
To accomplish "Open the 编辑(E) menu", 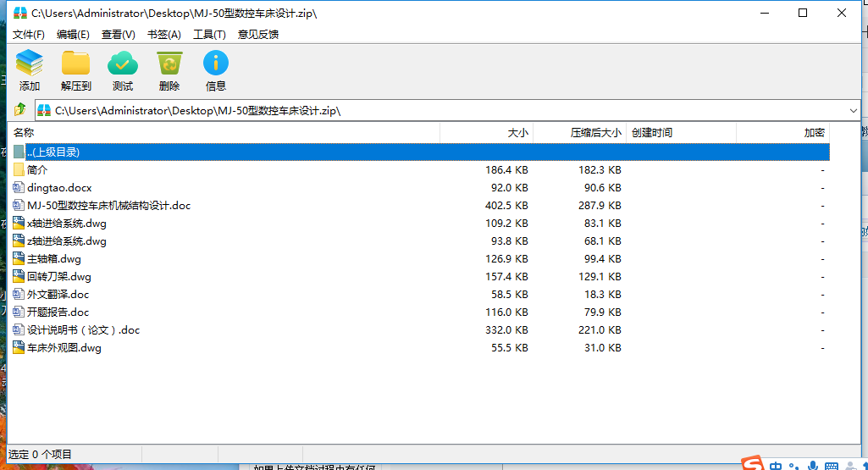I will (73, 35).
